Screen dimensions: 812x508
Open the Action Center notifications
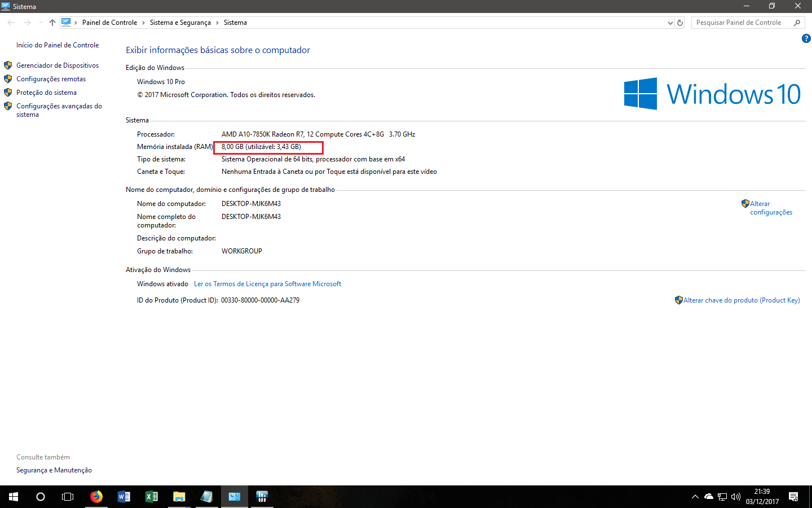coord(793,497)
